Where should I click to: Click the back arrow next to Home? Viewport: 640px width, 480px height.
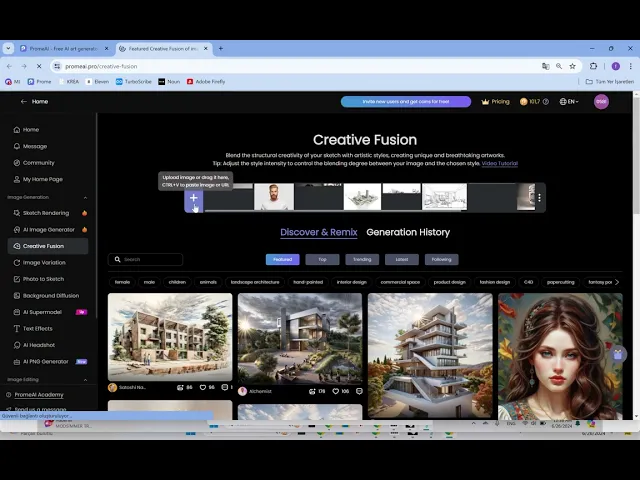point(24,102)
